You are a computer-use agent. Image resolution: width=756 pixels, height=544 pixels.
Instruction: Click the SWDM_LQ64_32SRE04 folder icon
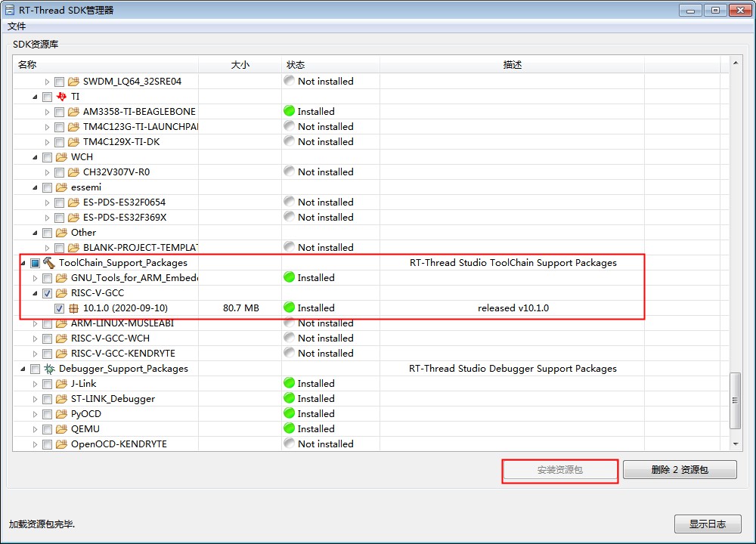pyautogui.click(x=73, y=82)
